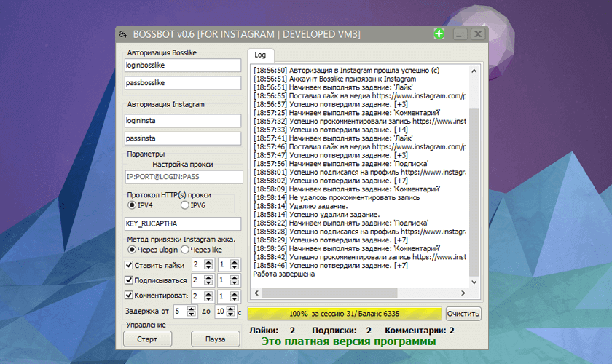Viewport: 612px width, 364px height.
Task: Click the log scroll down arrow
Action: [x=474, y=282]
